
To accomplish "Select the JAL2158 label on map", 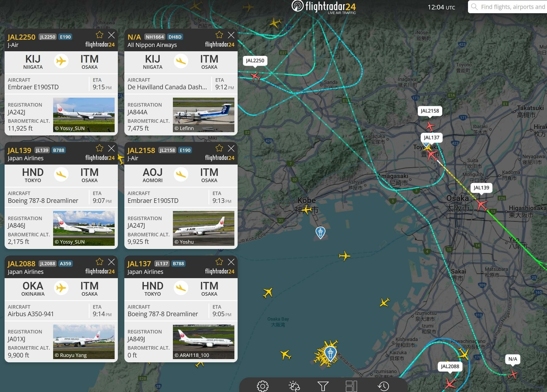I will [430, 111].
